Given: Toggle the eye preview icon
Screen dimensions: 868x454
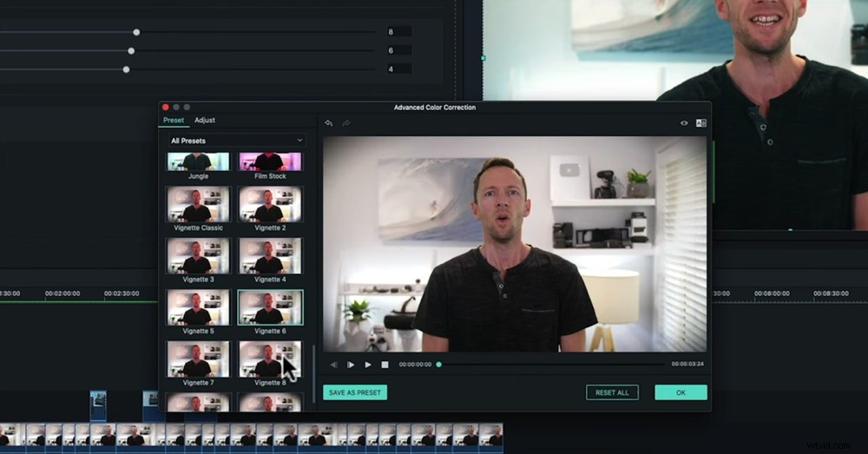Looking at the screenshot, I should click(x=684, y=123).
